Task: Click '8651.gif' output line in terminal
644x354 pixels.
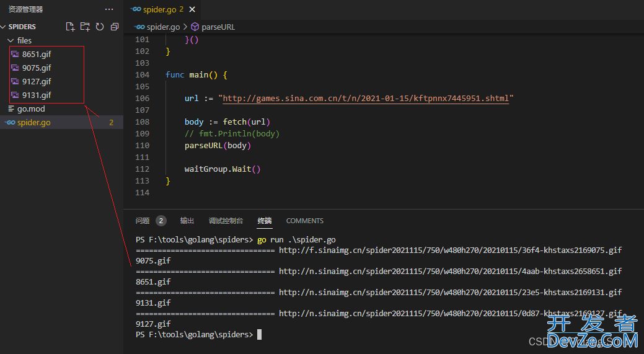Action: 152,281
